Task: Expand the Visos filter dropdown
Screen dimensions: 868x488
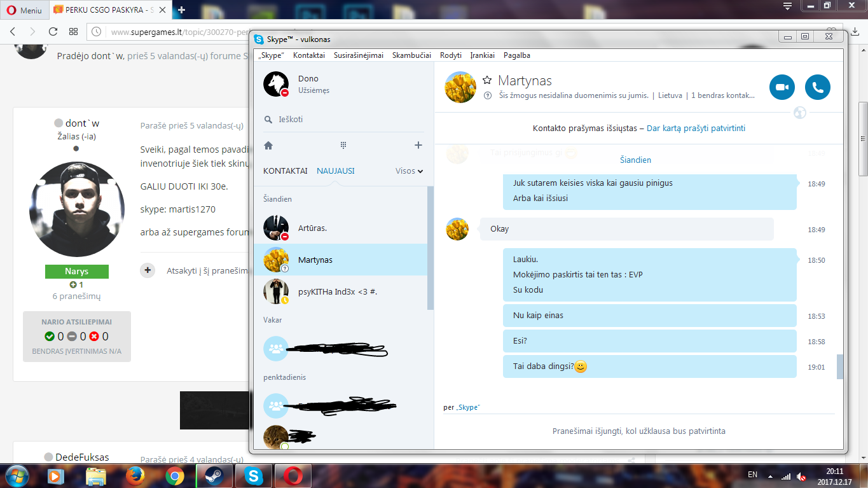Action: [409, 171]
